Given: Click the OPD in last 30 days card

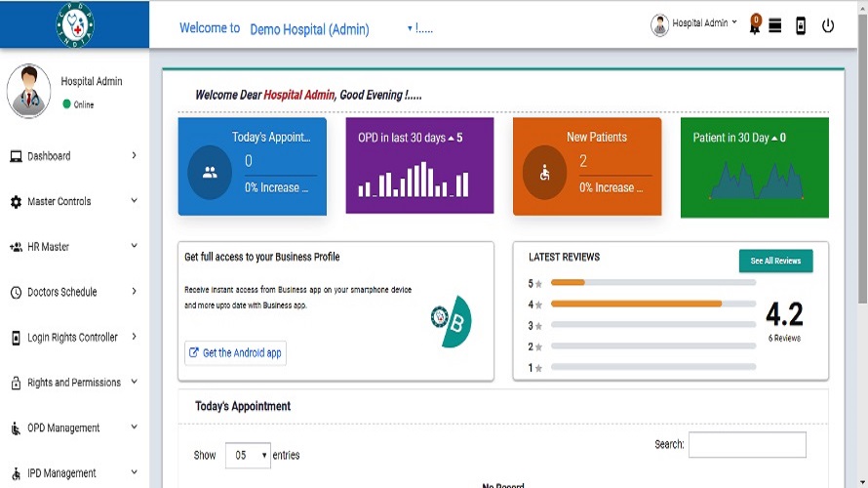Looking at the screenshot, I should coord(419,167).
